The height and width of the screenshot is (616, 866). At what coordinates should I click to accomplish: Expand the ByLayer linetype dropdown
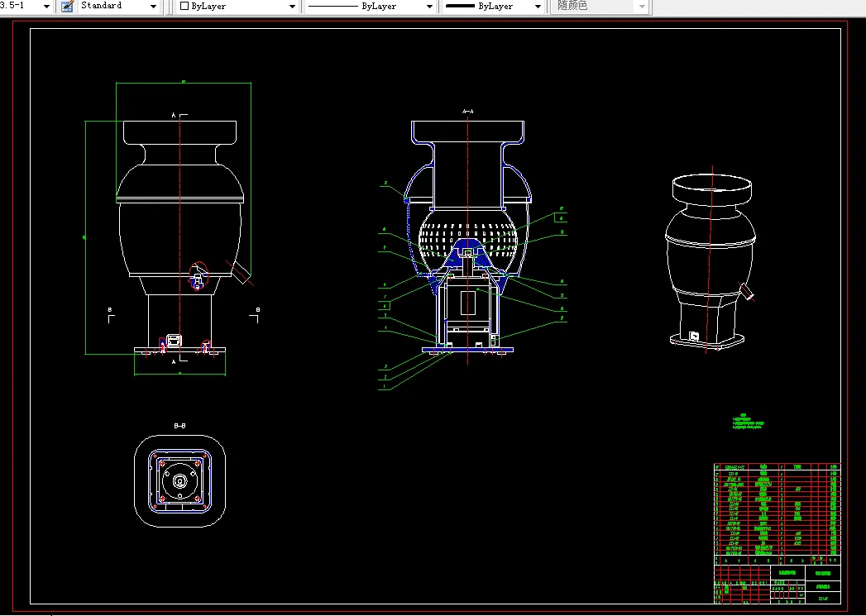pyautogui.click(x=428, y=6)
